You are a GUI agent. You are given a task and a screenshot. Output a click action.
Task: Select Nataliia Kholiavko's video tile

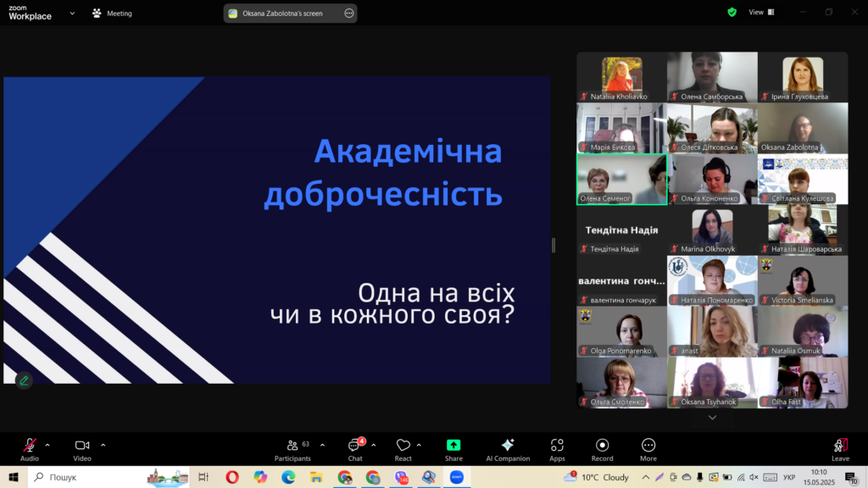621,77
